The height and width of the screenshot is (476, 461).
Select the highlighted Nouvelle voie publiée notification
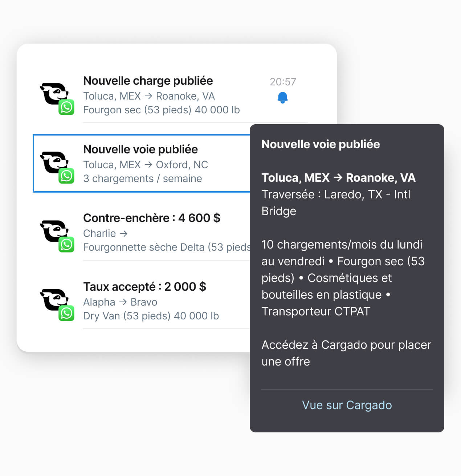[142, 164]
